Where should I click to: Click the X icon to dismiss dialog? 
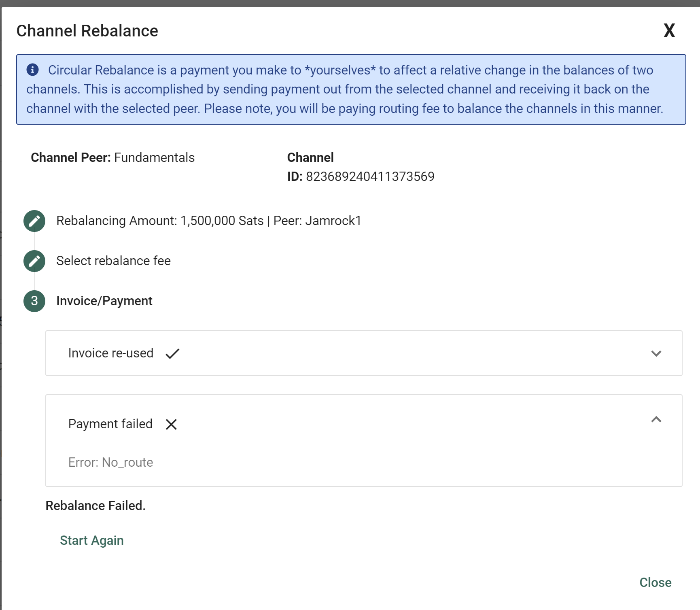[669, 31]
